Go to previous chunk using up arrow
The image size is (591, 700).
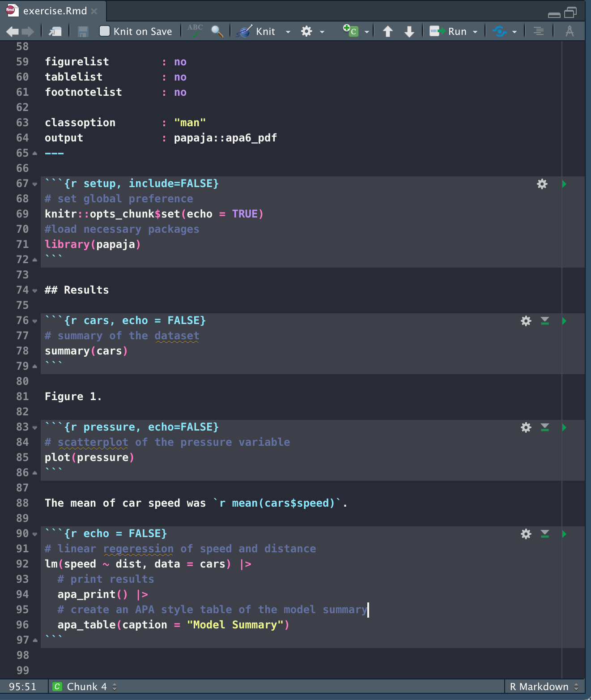[x=388, y=31]
